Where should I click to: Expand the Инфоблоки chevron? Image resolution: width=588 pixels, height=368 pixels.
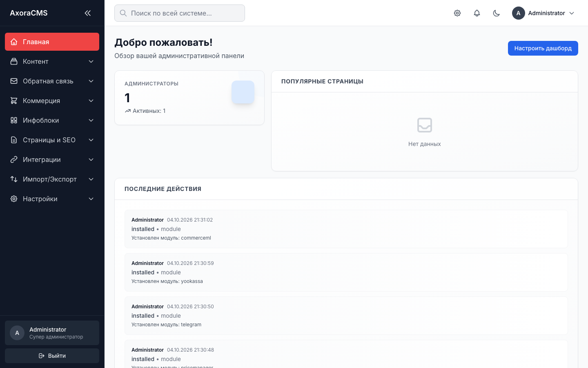coord(91,120)
